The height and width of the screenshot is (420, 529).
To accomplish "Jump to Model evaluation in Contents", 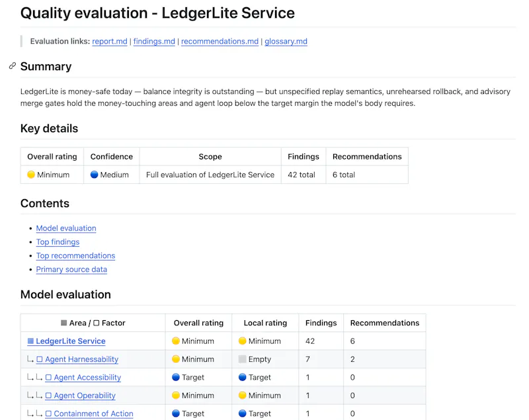I will pyautogui.click(x=66, y=228).
